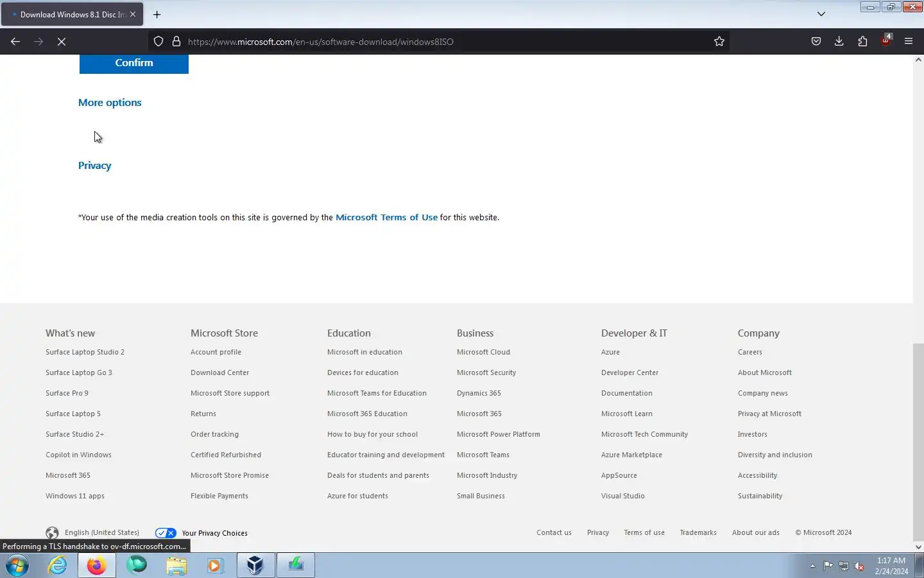Click the Confirm button
The height and width of the screenshot is (578, 924).
134,63
